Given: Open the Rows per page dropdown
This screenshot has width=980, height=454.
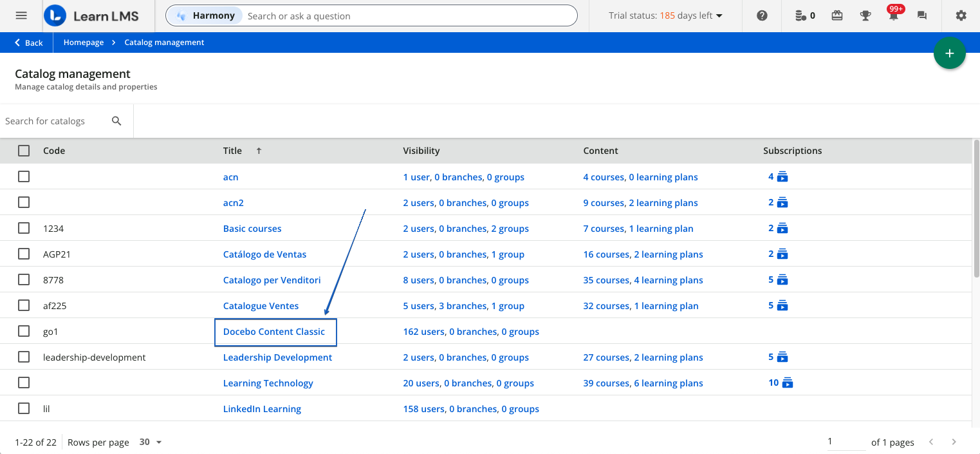Looking at the screenshot, I should [x=147, y=442].
